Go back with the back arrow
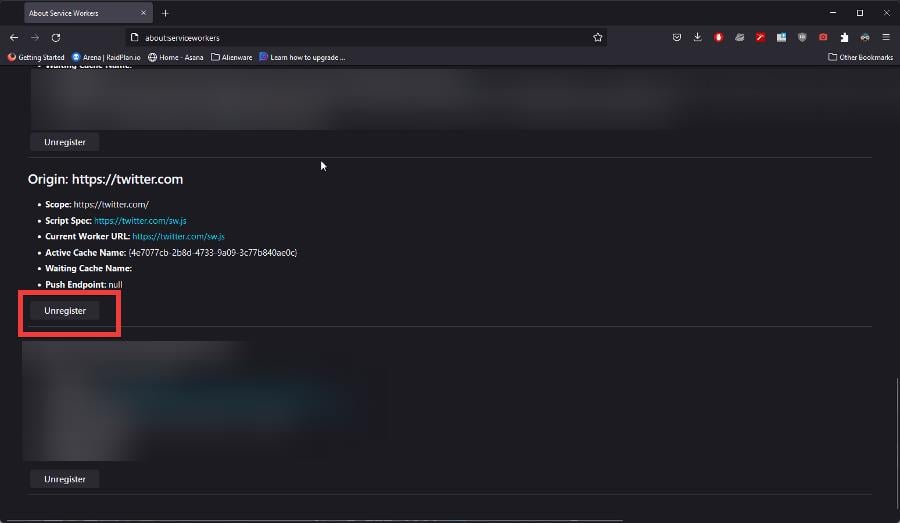This screenshot has height=523, width=900. click(x=14, y=37)
